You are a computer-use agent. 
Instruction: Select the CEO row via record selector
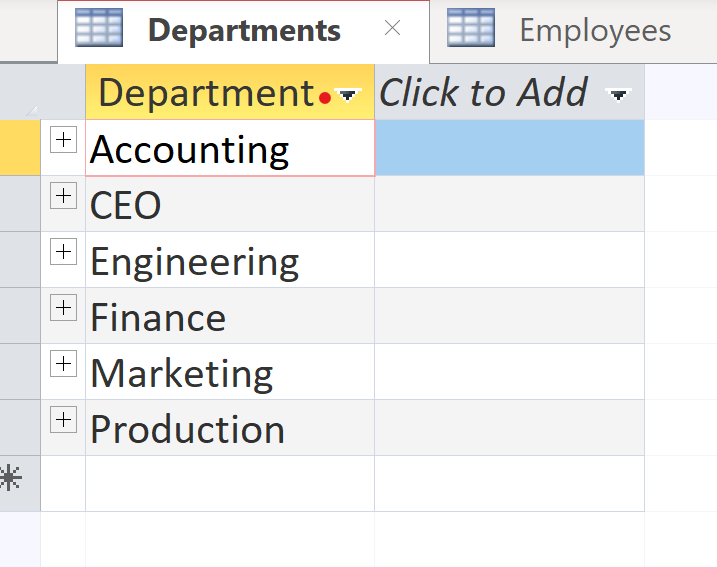tap(20, 204)
